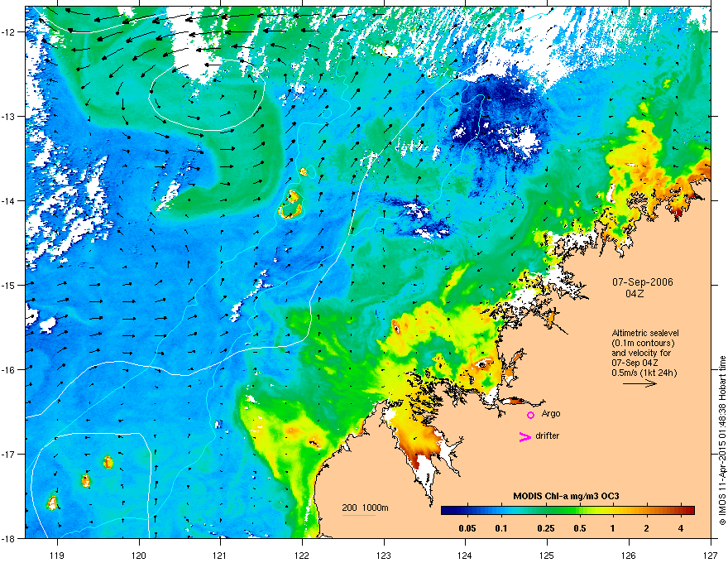
Task: Click the longitude axis label 122
Action: coord(302,555)
